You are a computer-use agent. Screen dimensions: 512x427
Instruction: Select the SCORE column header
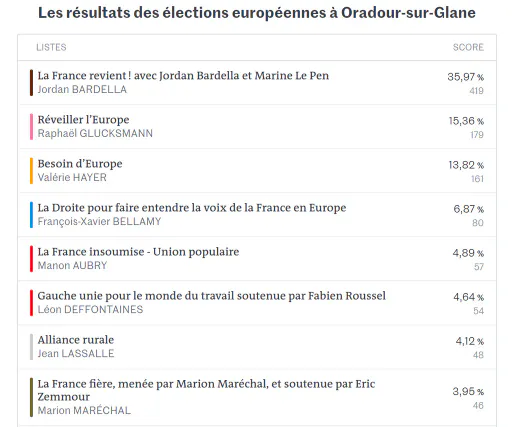click(x=468, y=47)
